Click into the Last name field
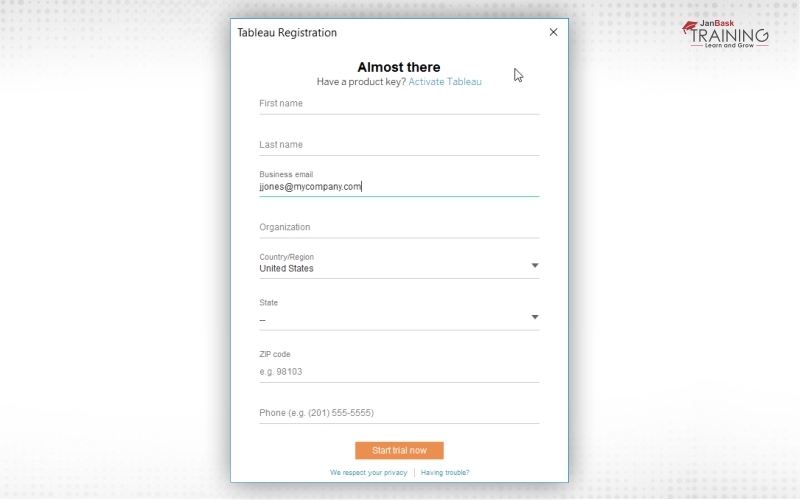The image size is (800, 500). [x=398, y=145]
